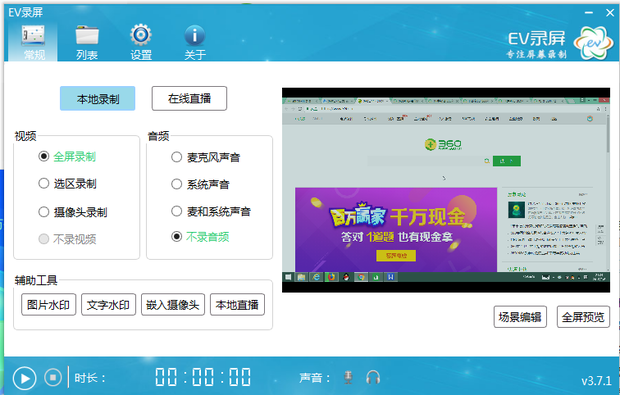Toggle the microphone sound icon
Image resolution: width=620 pixels, height=395 pixels.
[x=348, y=378]
